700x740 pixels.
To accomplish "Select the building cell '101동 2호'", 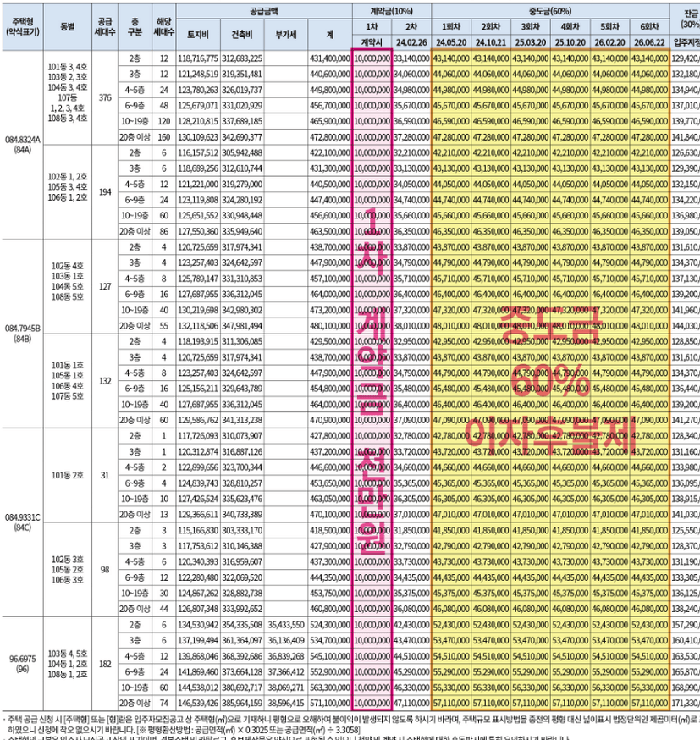I will click(x=68, y=475).
